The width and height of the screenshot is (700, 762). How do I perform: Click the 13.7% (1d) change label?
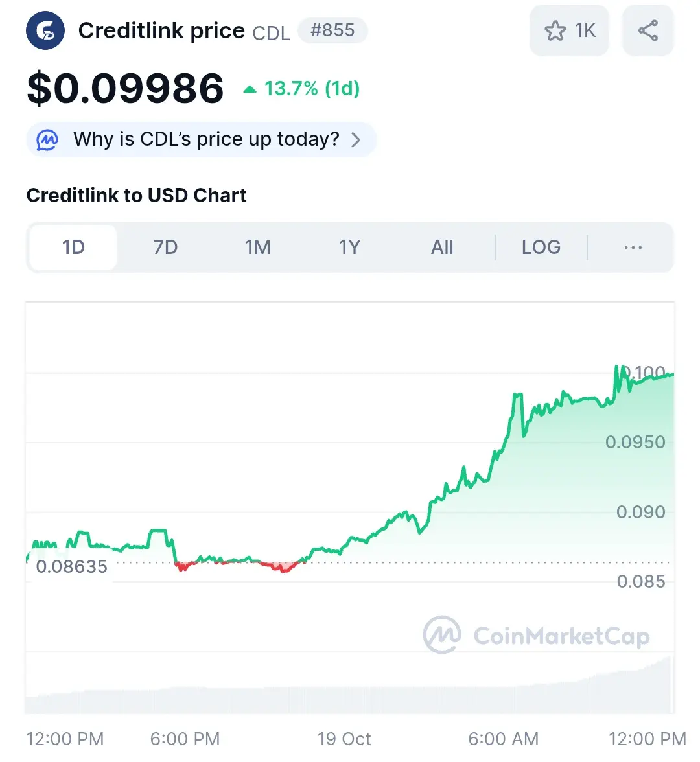click(312, 89)
